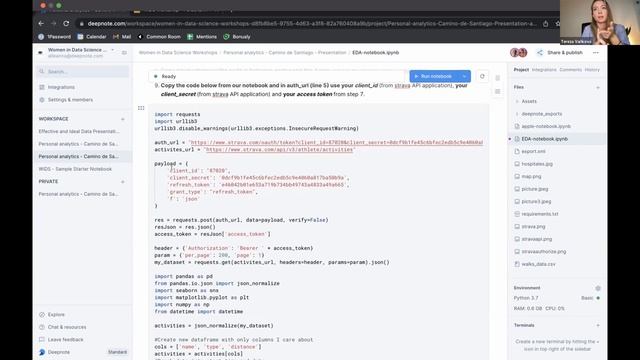Image resolution: width=640 pixels, height=360 pixels.
Task: Switch to the Integrations tab in right panel
Action: coord(544,70)
